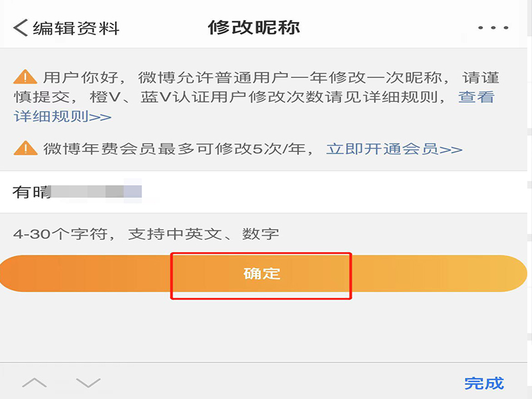Open the 详细规则>> link
The image size is (532, 399).
click(63, 116)
